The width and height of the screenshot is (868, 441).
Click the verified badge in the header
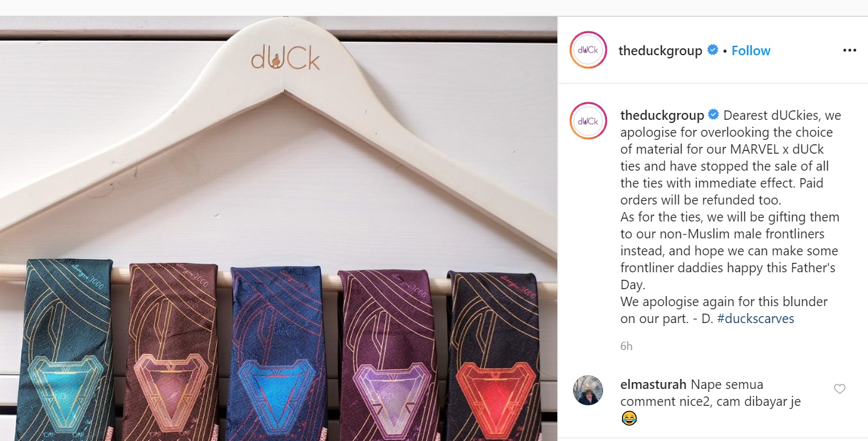tap(713, 50)
